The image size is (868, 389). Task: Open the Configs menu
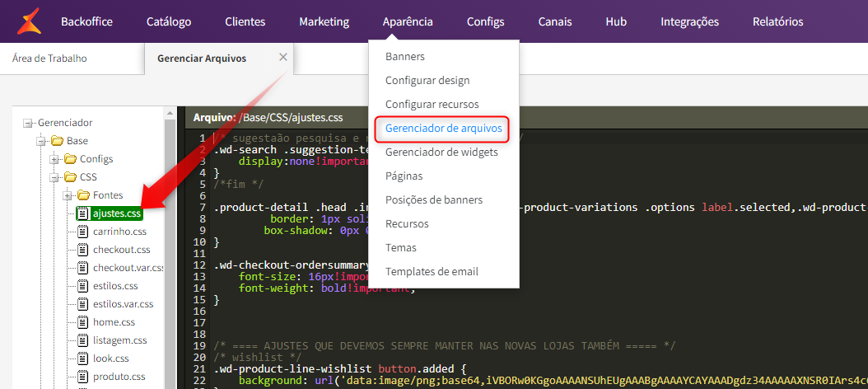pos(486,22)
